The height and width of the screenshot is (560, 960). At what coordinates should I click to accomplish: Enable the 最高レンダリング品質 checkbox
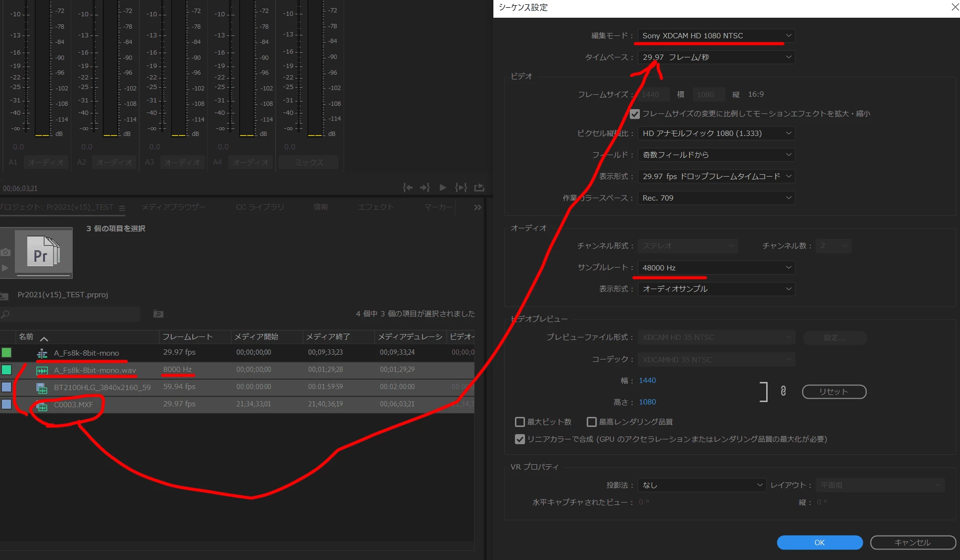coord(592,422)
